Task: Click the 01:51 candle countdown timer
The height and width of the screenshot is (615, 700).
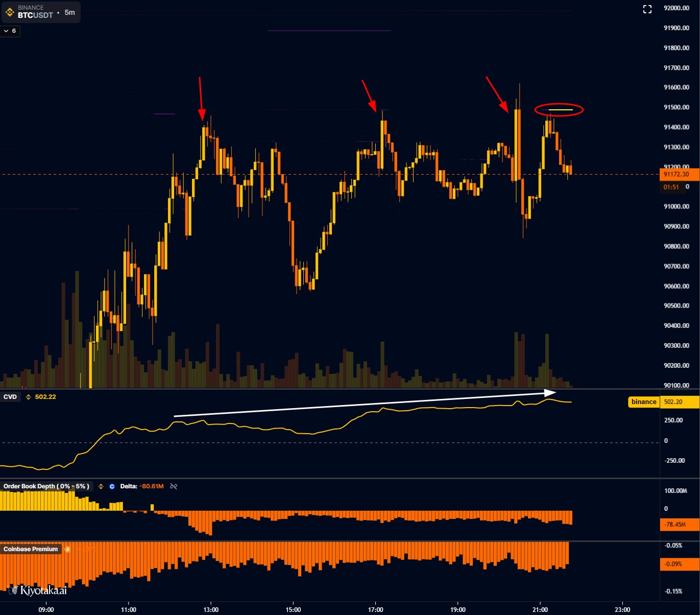Action: 671,187
